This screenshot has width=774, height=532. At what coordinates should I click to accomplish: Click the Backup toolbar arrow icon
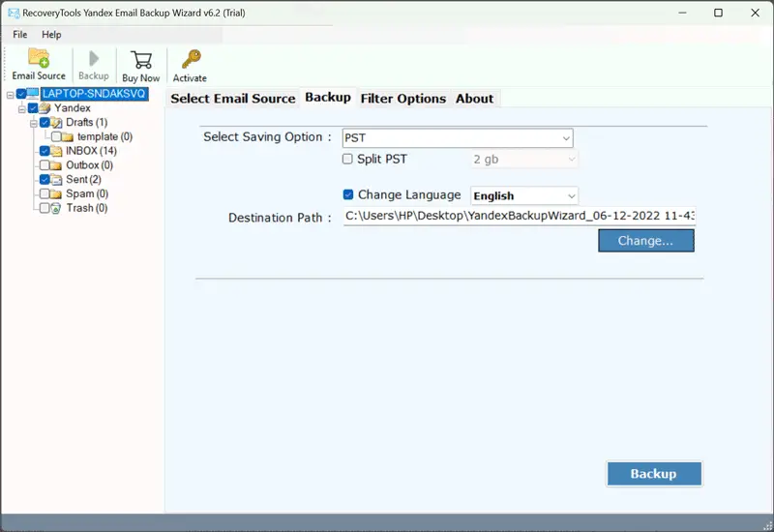click(x=94, y=58)
